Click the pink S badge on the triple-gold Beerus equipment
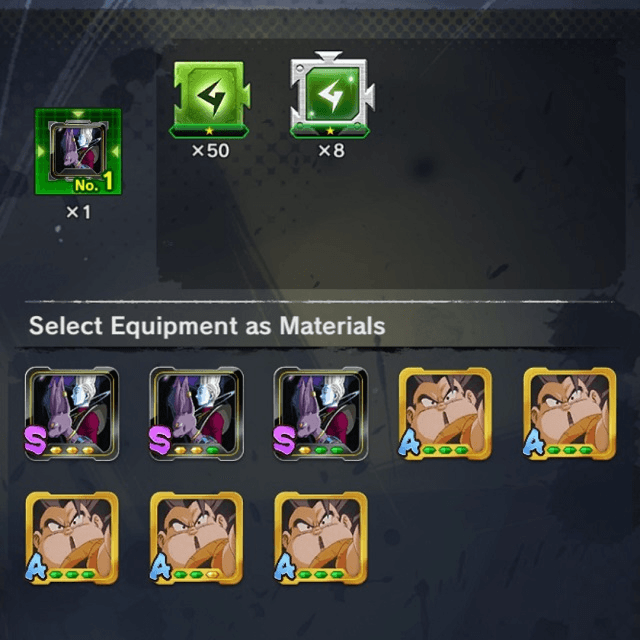Screen dimensions: 640x640 pos(36,440)
